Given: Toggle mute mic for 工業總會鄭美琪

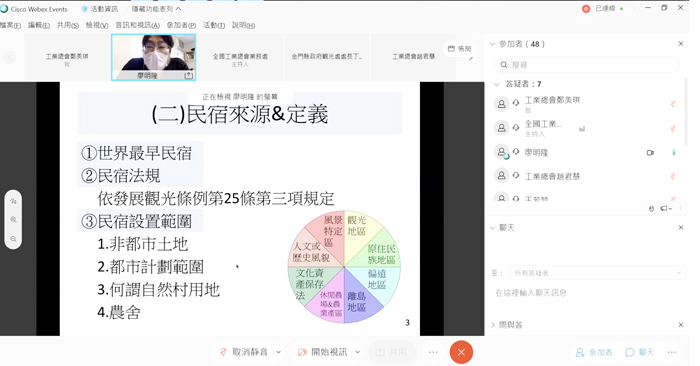Looking at the screenshot, I should point(673,104).
